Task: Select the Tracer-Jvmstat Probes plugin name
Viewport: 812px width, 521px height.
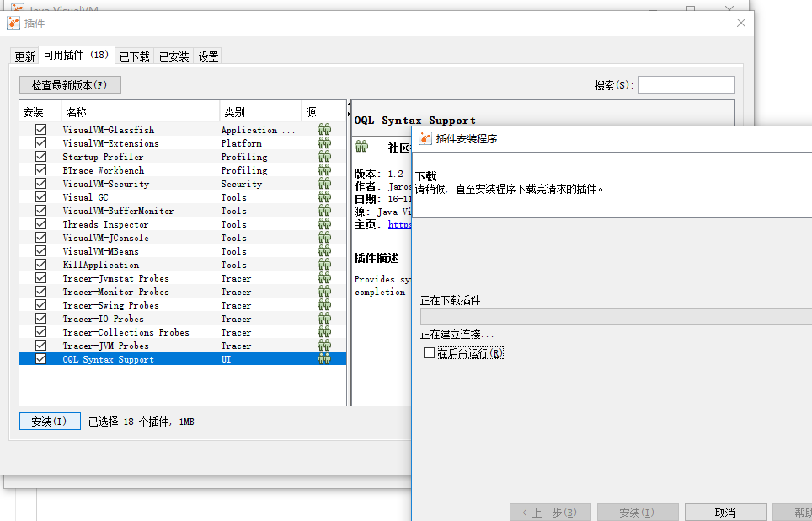Action: (x=116, y=278)
